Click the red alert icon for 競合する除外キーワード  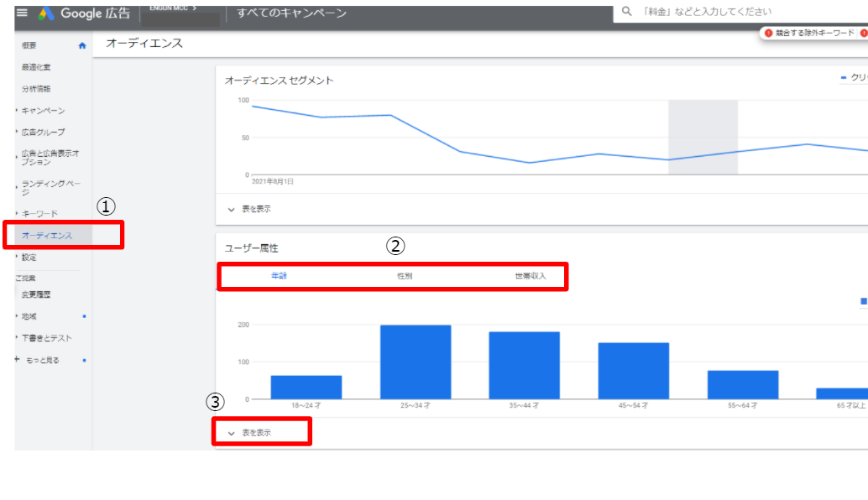[768, 34]
